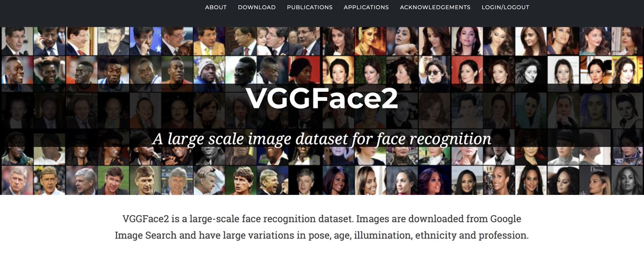Open the ABOUT menu item
Screen dimensions: 644x254
pos(216,8)
